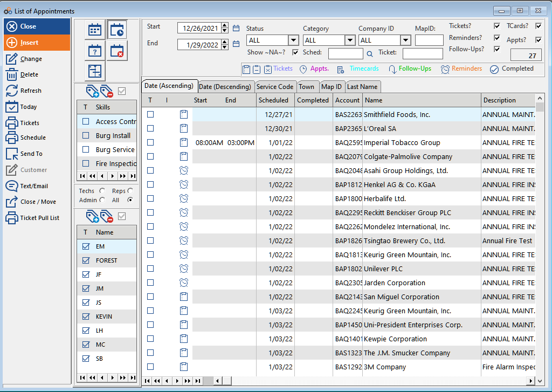Open the Category dropdown list
The width and height of the screenshot is (552, 392).
(350, 40)
